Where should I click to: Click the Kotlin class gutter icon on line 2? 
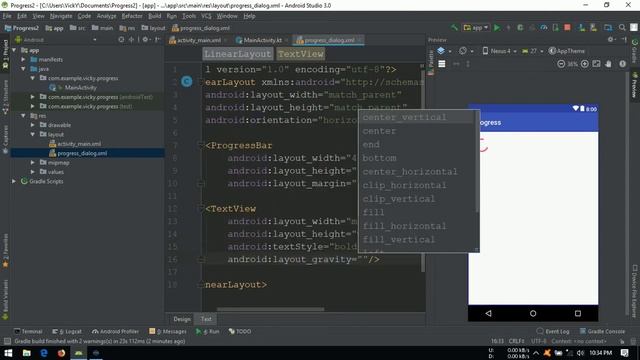point(187,82)
